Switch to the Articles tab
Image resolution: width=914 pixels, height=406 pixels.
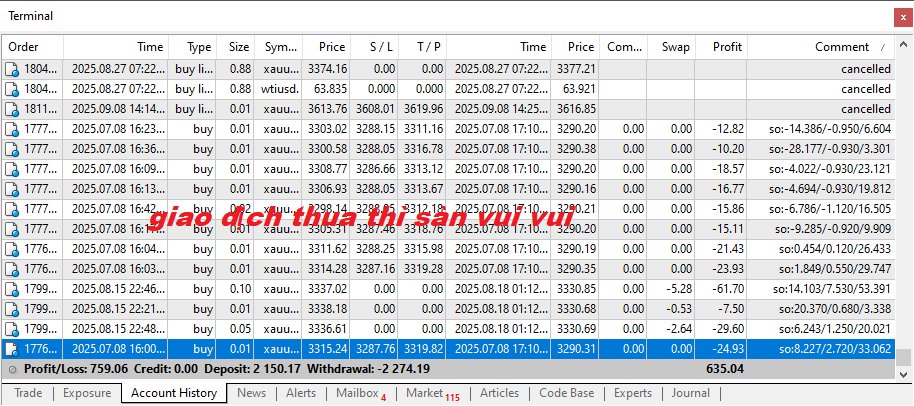[499, 393]
